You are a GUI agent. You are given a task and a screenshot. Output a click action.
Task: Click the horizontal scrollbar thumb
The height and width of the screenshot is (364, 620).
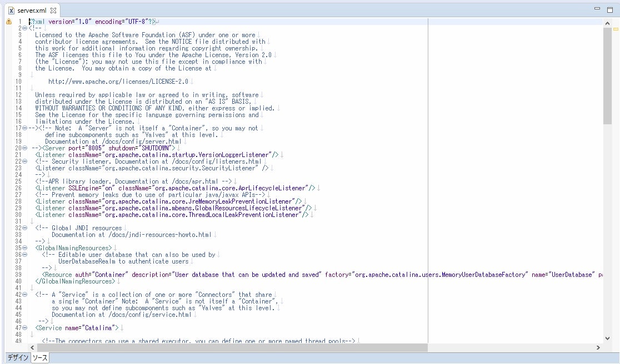[x=232, y=348]
